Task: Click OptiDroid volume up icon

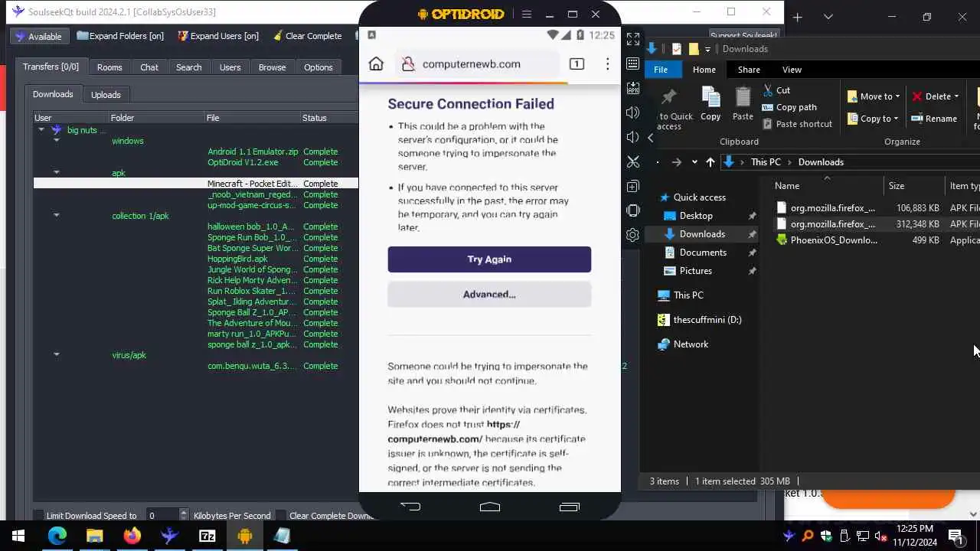Action: (633, 112)
